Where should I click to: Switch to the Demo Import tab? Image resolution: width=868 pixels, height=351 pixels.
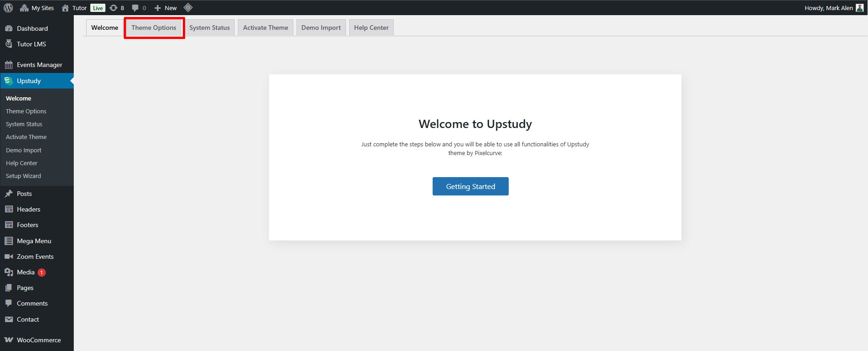(x=321, y=28)
